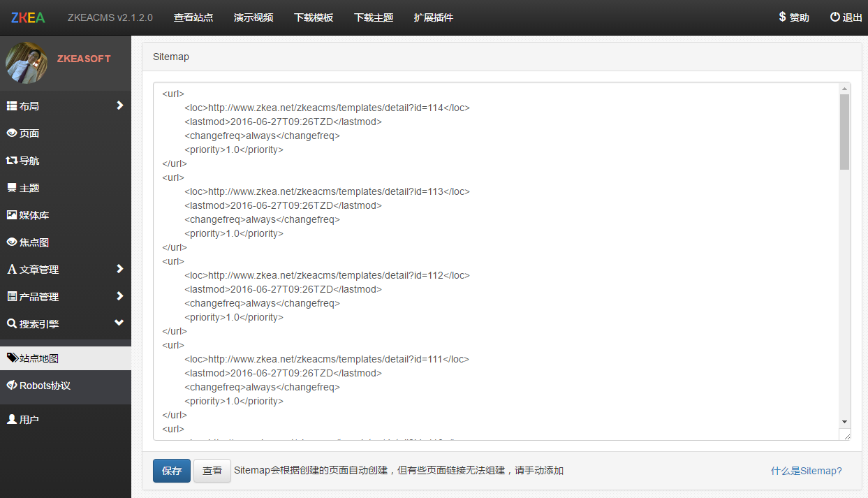Screen dimensions: 868x498
Task: Click the Sitemap panel heading
Action: coord(171,57)
